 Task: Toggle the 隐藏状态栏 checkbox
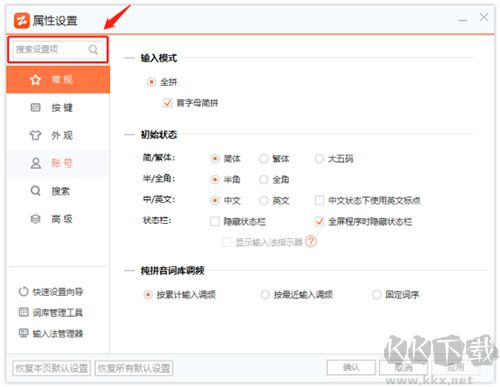coord(215,221)
